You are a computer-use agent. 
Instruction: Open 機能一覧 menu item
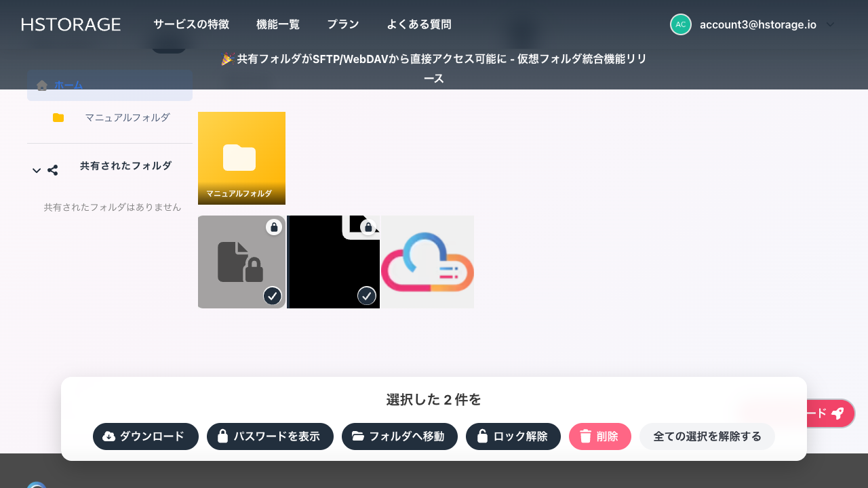click(278, 24)
